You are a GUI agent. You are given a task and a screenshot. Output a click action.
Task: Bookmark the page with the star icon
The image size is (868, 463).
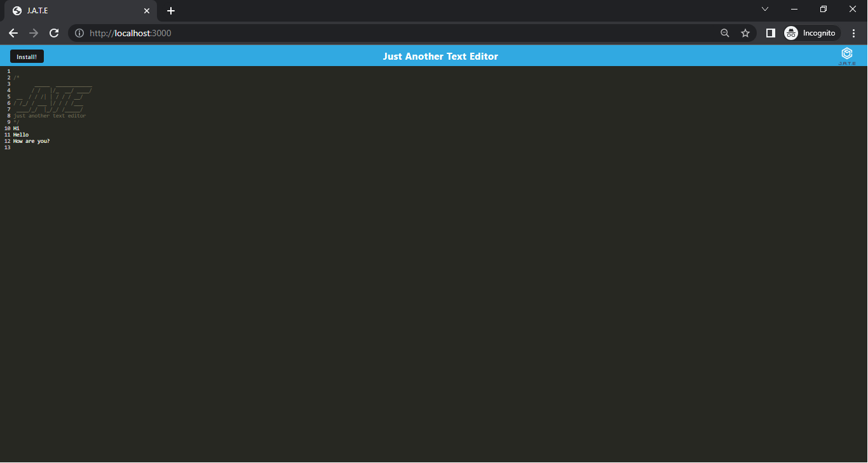coord(745,33)
